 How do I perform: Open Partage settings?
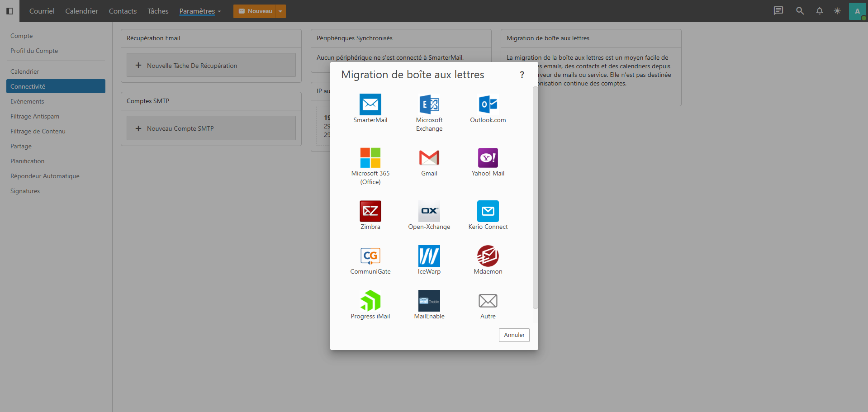tap(56, 146)
